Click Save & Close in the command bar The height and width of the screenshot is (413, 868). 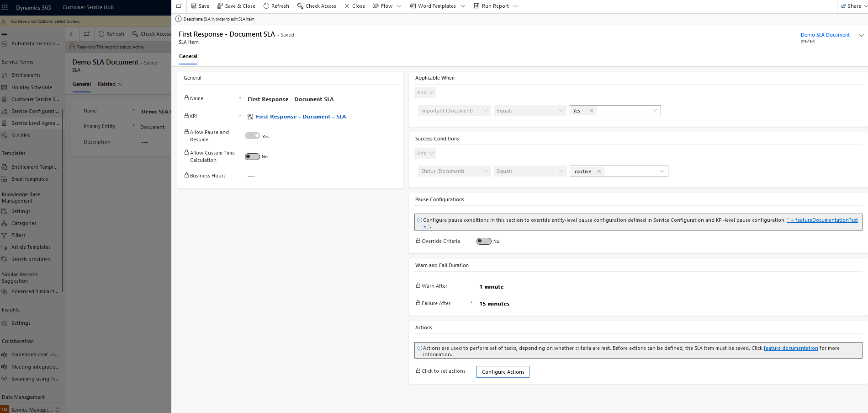pyautogui.click(x=236, y=6)
